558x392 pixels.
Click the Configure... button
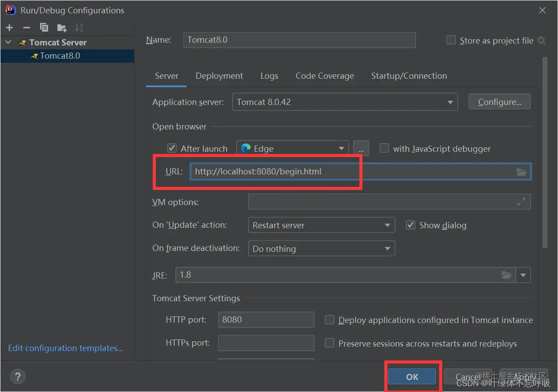coord(500,102)
